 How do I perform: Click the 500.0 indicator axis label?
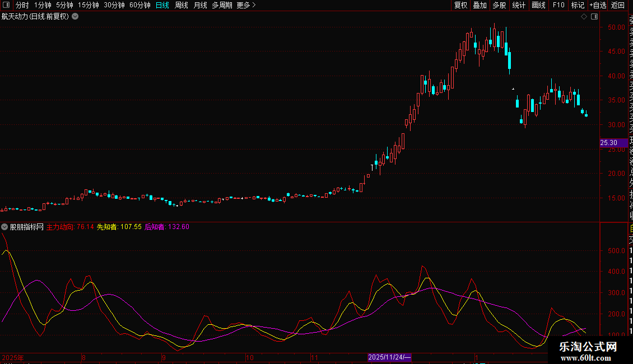(616, 251)
